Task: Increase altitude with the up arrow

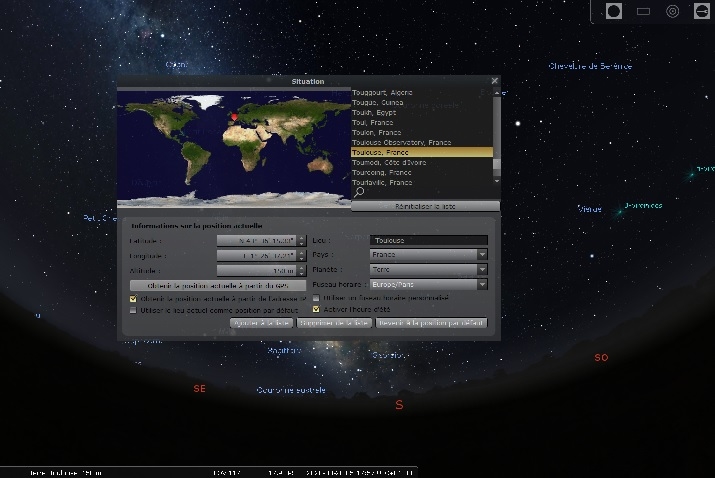Action: [301, 268]
